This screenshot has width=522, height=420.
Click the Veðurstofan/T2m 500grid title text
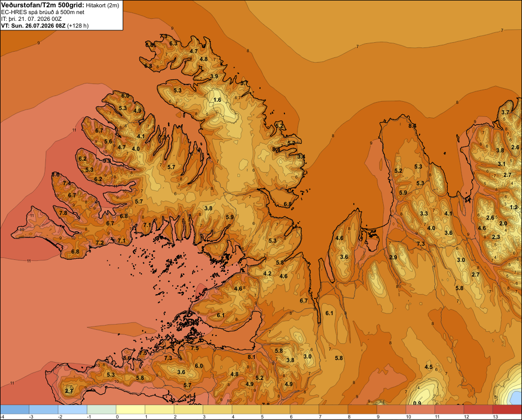click(x=43, y=5)
